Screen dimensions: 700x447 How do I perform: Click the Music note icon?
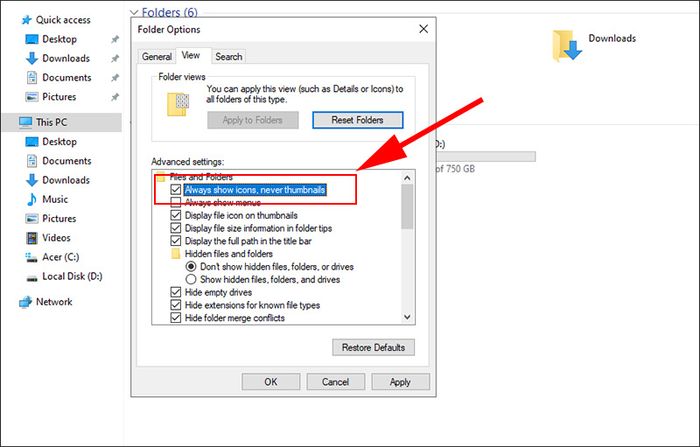click(x=32, y=199)
